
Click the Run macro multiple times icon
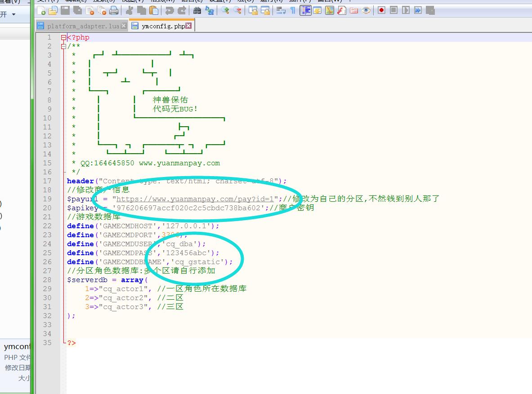coord(418,10)
